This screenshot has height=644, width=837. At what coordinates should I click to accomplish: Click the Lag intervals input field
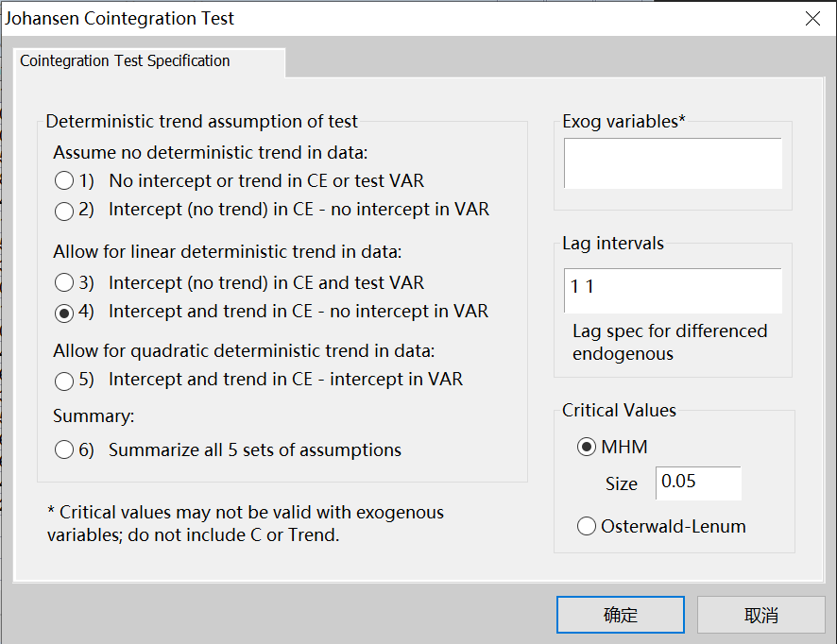[x=673, y=290]
